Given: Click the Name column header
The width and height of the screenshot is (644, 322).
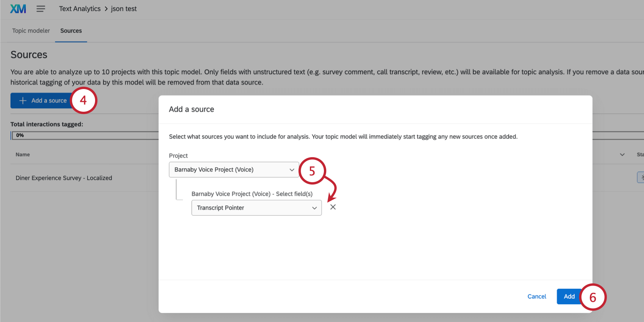Looking at the screenshot, I should 23,155.
